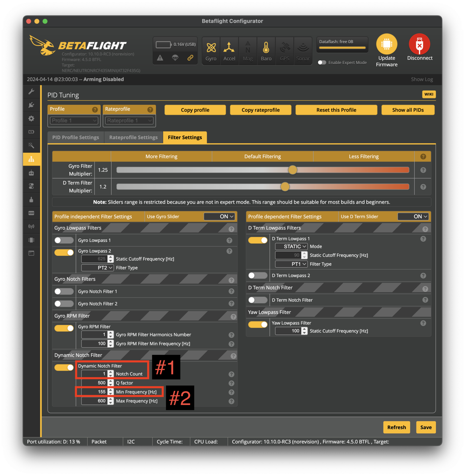Click the failsafe parachute icon
The height and width of the screenshot is (476, 465).
(175, 58)
